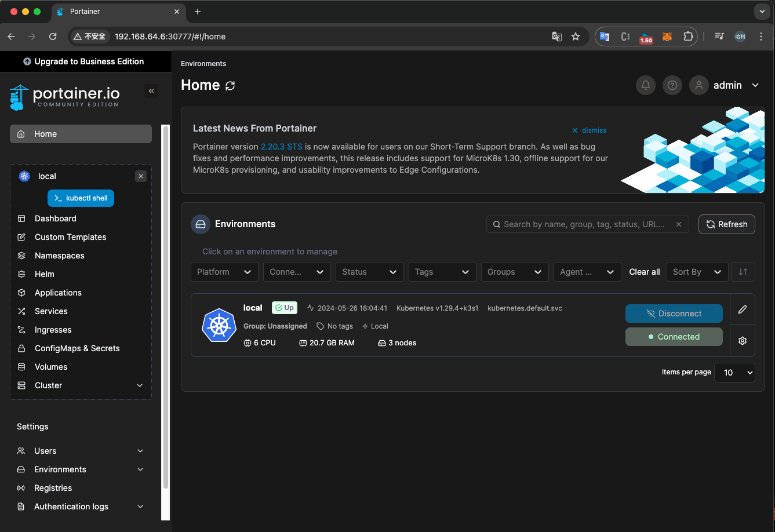Go back in browser history
This screenshot has width=775, height=532.
(x=11, y=37)
